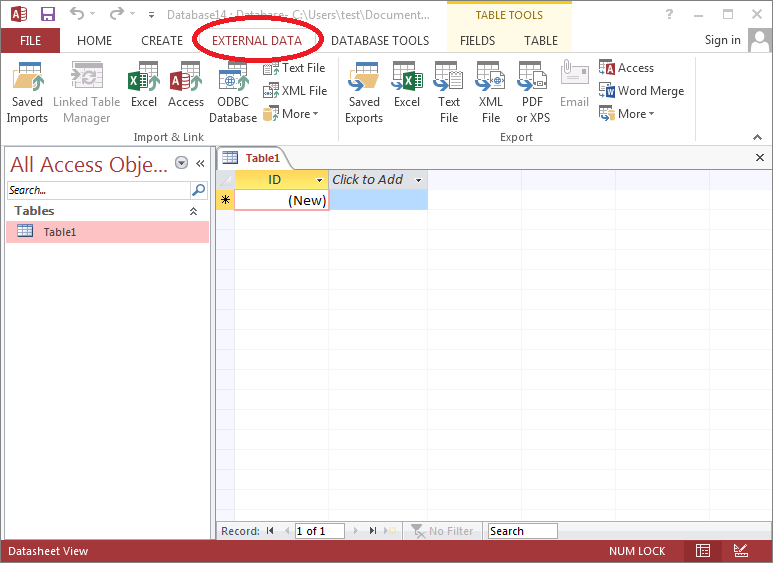Viewport: 773px width, 563px height.
Task: Import from Access database
Action: coord(185,85)
